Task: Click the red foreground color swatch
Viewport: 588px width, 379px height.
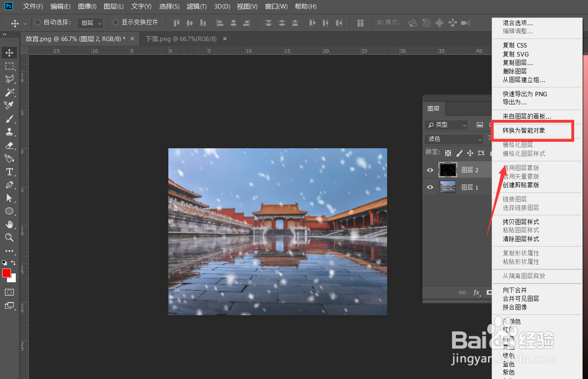Action: pos(6,273)
